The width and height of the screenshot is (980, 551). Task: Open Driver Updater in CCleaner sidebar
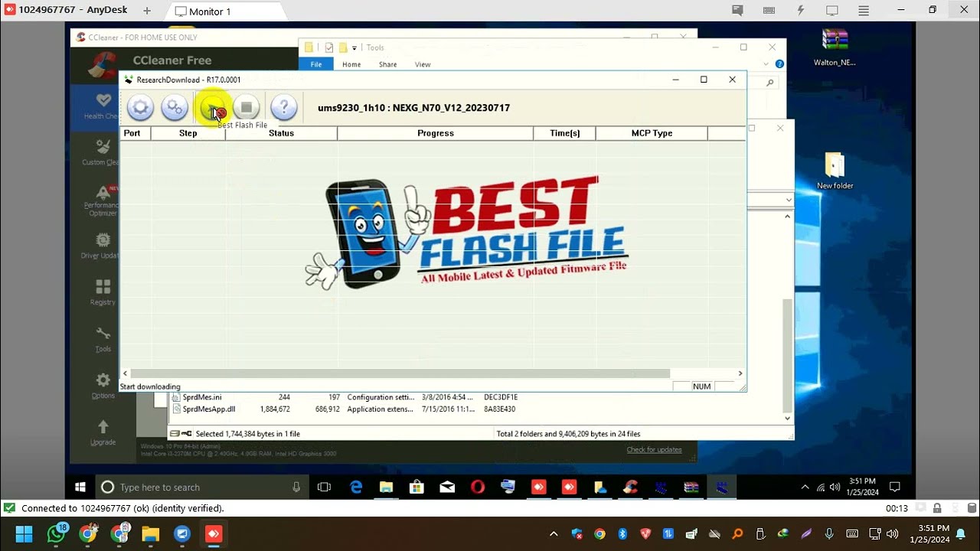pyautogui.click(x=102, y=246)
